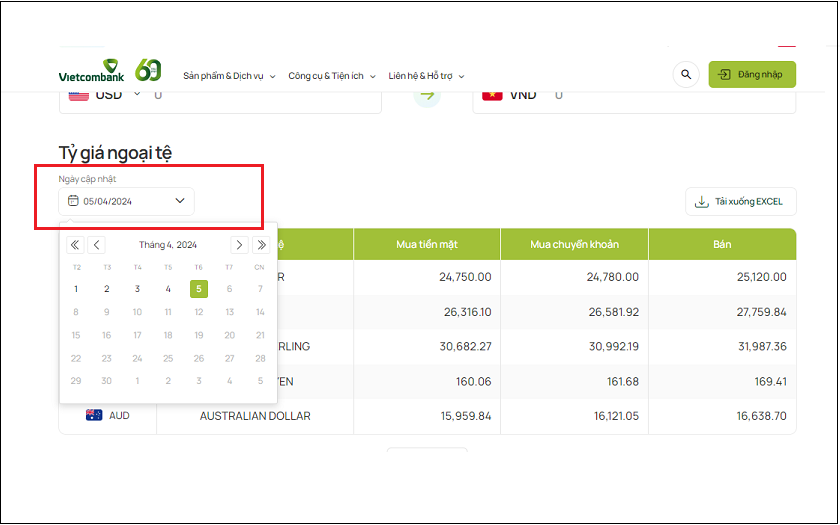The image size is (840, 525).
Task: Click the search magnifier icon
Action: pos(685,74)
